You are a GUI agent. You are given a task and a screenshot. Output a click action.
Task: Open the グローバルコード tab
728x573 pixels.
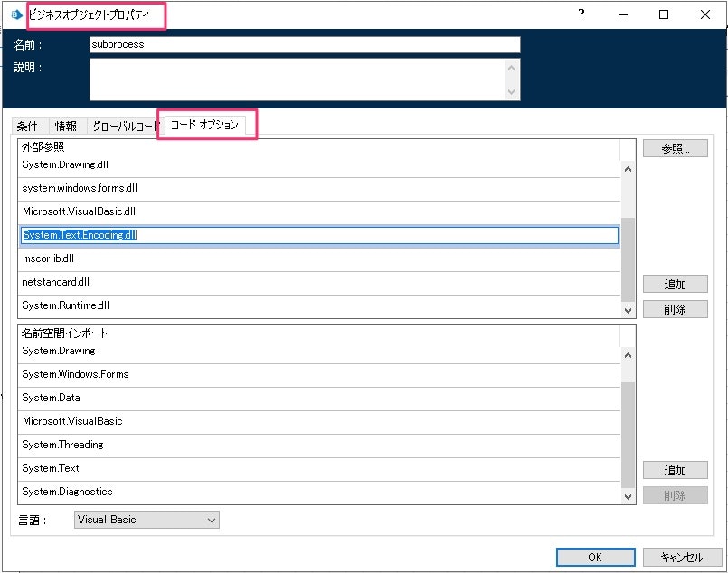tap(125, 127)
